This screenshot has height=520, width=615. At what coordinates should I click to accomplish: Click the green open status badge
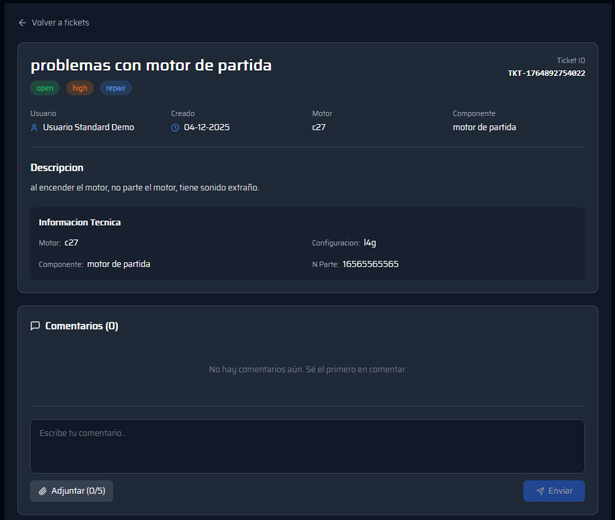coord(45,88)
